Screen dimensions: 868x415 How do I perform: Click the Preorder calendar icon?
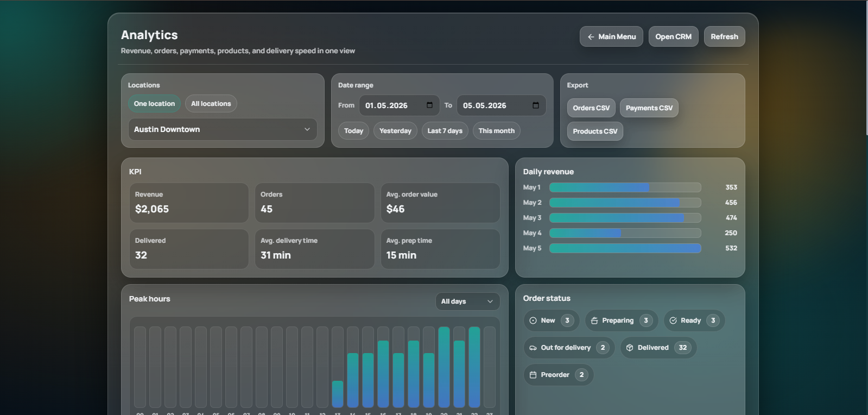click(533, 375)
